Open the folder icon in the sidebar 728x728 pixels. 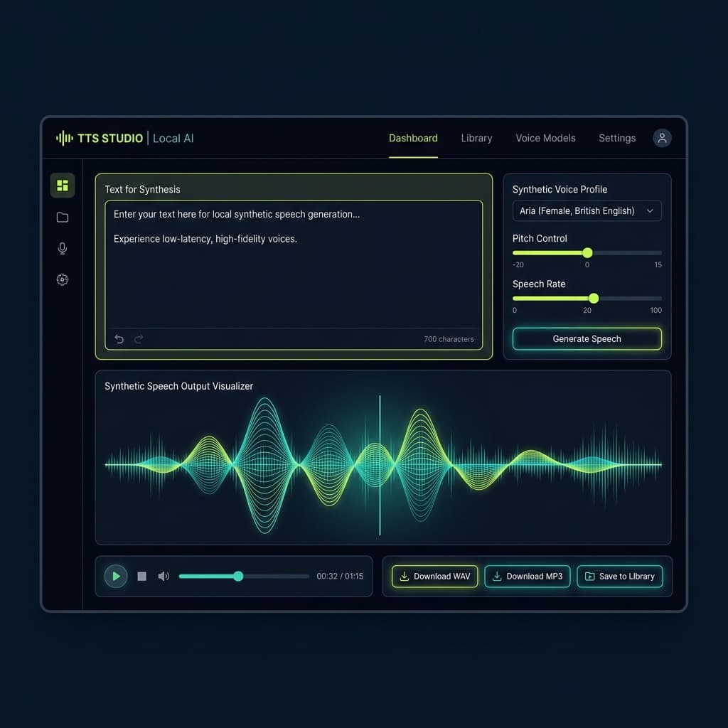pyautogui.click(x=63, y=218)
